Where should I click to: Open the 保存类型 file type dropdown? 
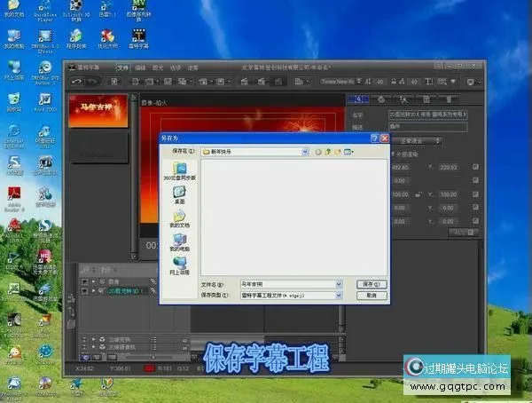tap(338, 295)
